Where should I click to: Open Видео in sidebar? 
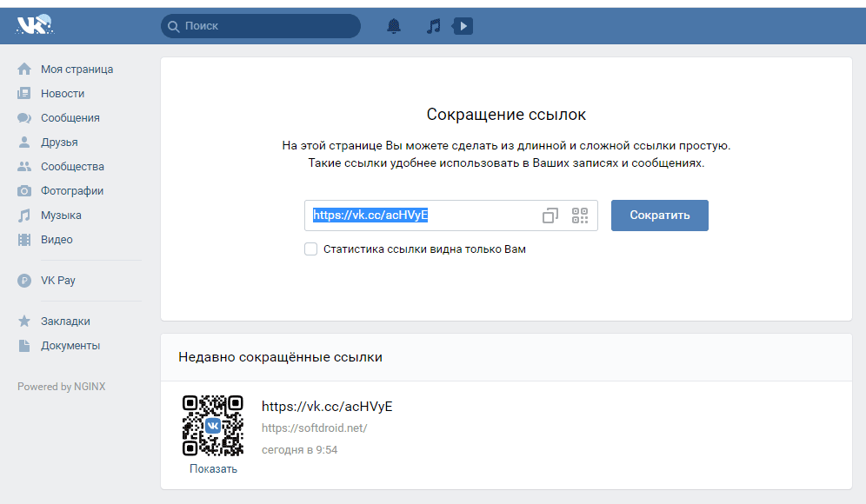pyautogui.click(x=57, y=239)
